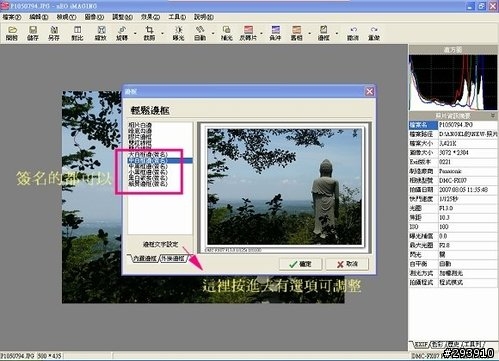This screenshot has height=361, width=499.
Task: Click the 開啟 (open file) toolbar icon
Action: [12, 33]
